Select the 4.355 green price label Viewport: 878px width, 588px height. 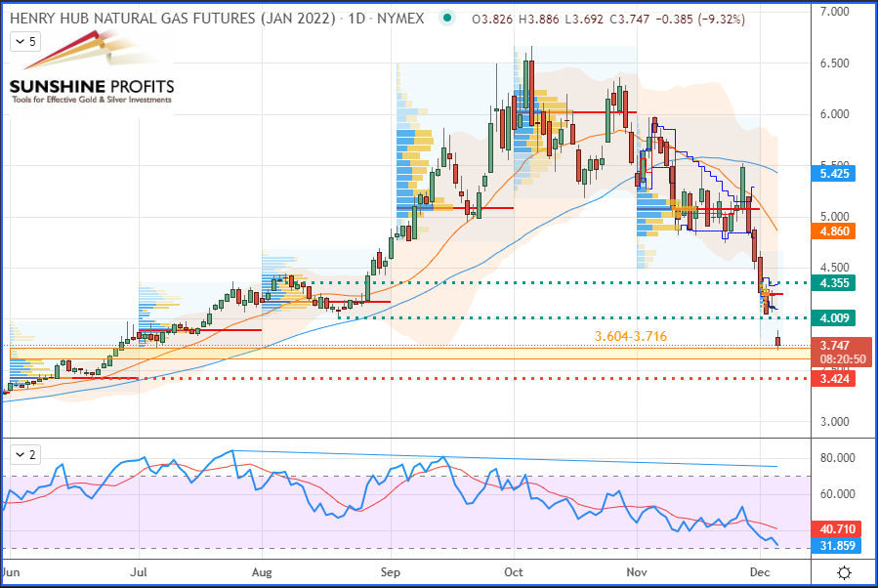(834, 283)
